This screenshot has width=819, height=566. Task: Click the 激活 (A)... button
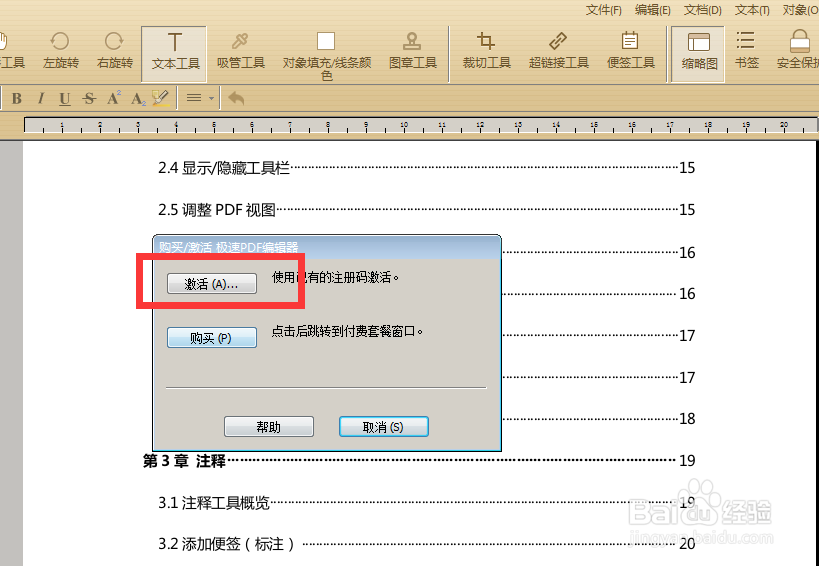click(212, 284)
